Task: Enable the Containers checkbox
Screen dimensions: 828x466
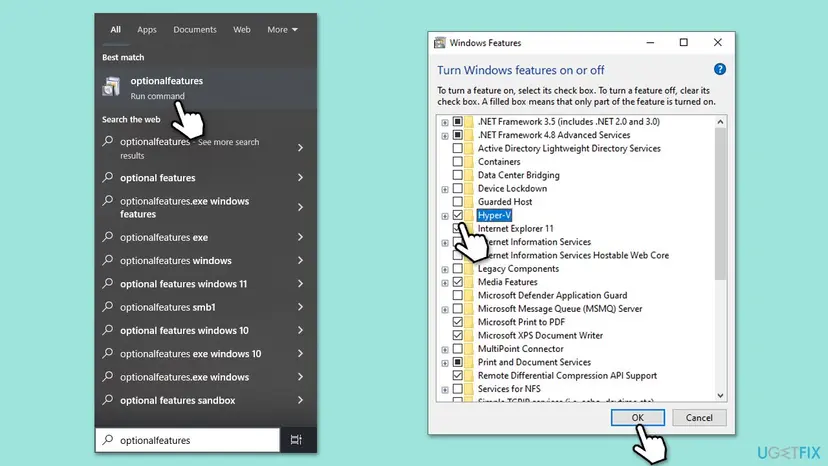Action: [x=457, y=162]
